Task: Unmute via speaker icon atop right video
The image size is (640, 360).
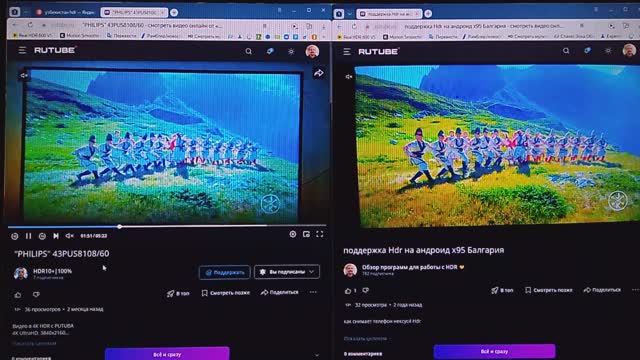Action: [x=349, y=77]
